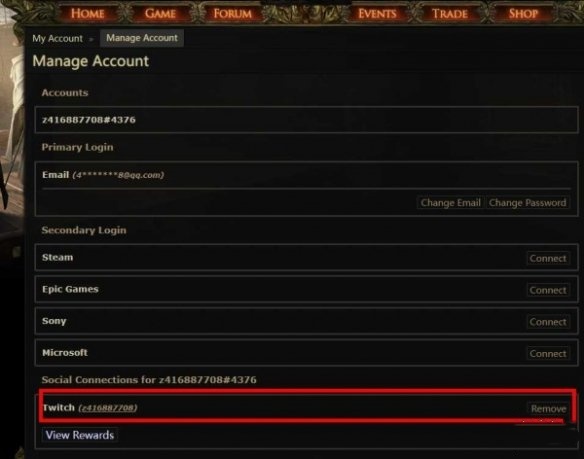
Task: Click the masked email address text
Action: [x=118, y=175]
